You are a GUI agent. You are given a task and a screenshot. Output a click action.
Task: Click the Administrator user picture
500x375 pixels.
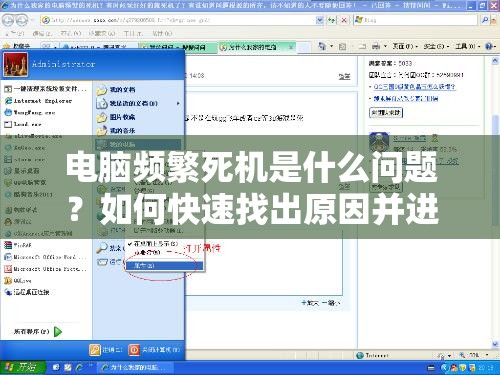click(15, 65)
